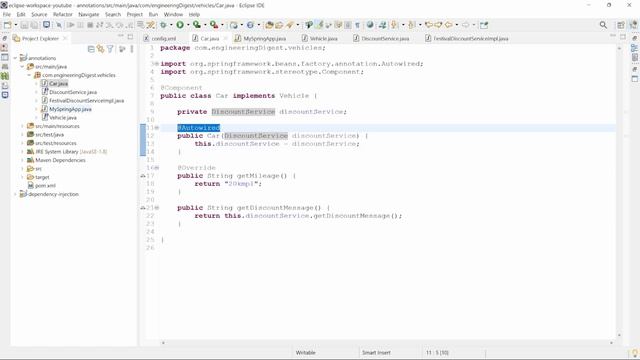The image size is (640, 360).
Task: Click the Pin Editor icon
Action: coord(484,25)
